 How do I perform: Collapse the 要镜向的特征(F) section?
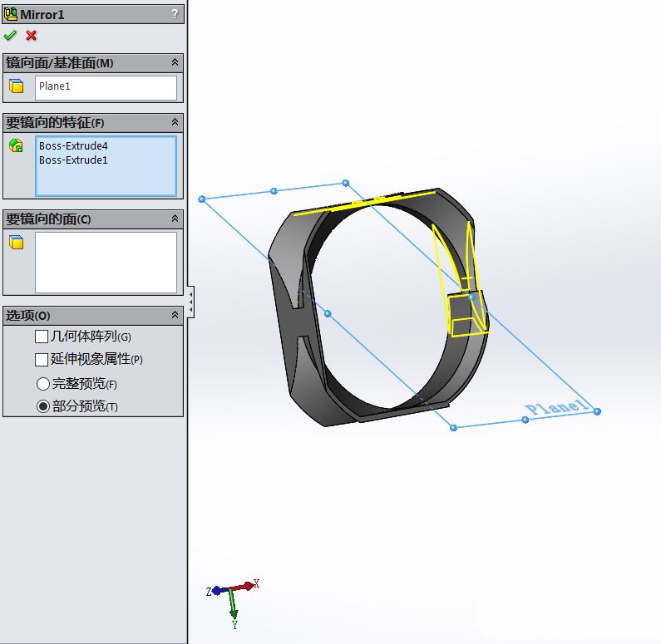point(175,122)
